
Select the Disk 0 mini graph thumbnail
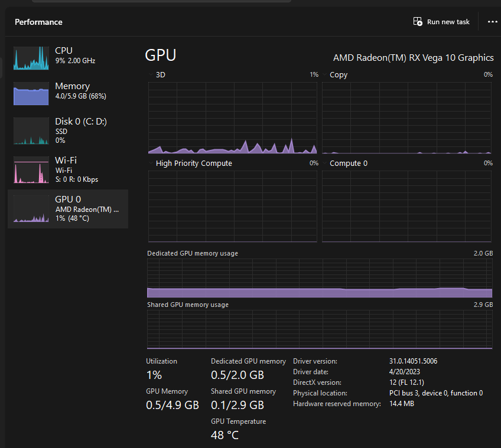(x=31, y=130)
